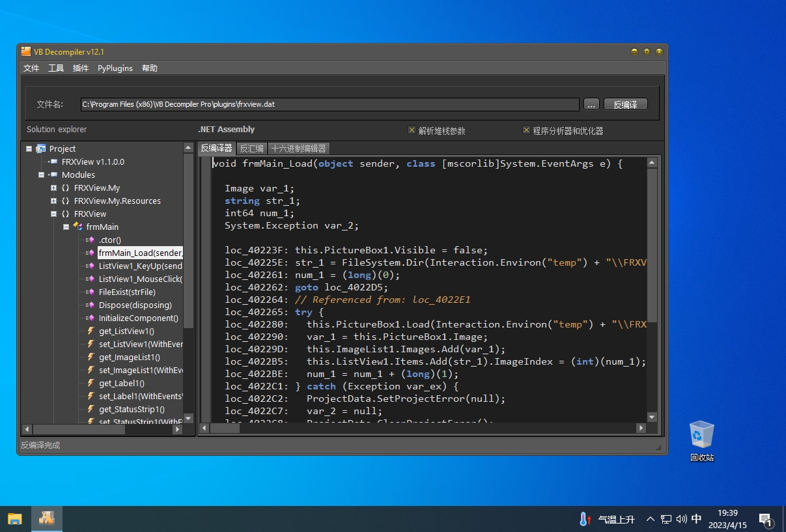Click tree panel vertical scrollbar down arrow
Image resolution: width=786 pixels, height=532 pixels.
(189, 418)
